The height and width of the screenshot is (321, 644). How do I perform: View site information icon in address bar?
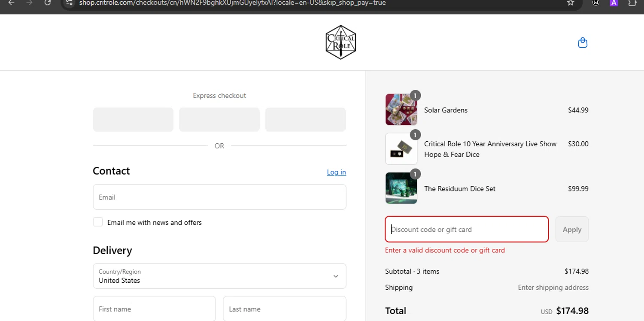[x=69, y=3]
